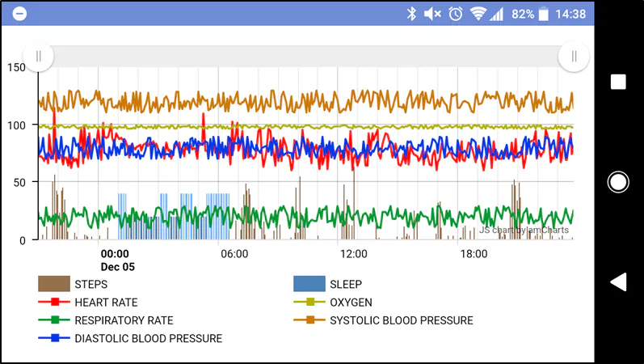
Task: Toggle the STEPS series legend marker
Action: coord(53,284)
